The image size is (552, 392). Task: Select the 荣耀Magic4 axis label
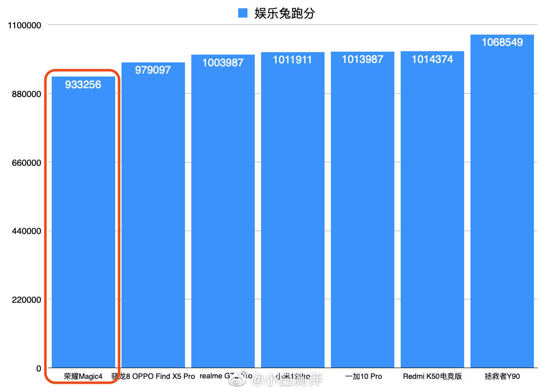83,376
